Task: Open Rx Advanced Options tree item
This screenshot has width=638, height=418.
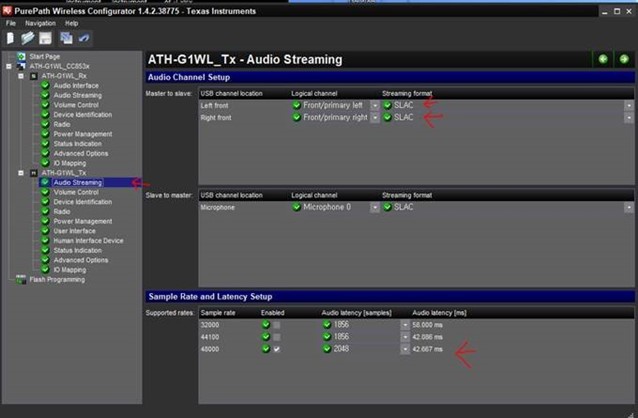Action: [81, 153]
